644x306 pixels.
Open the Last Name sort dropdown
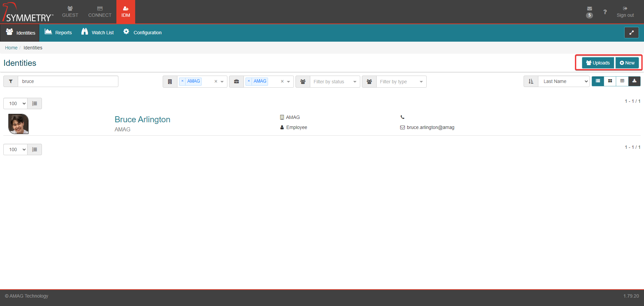[x=564, y=81]
